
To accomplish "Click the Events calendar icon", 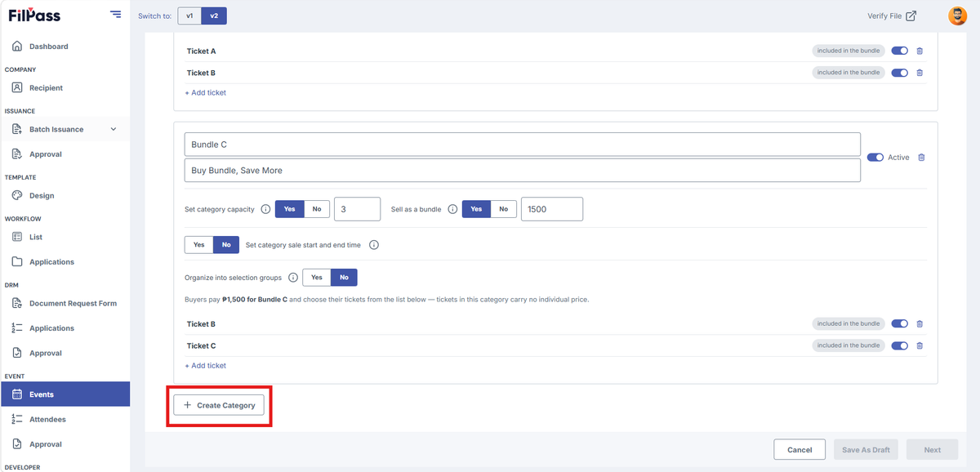I will (x=17, y=394).
